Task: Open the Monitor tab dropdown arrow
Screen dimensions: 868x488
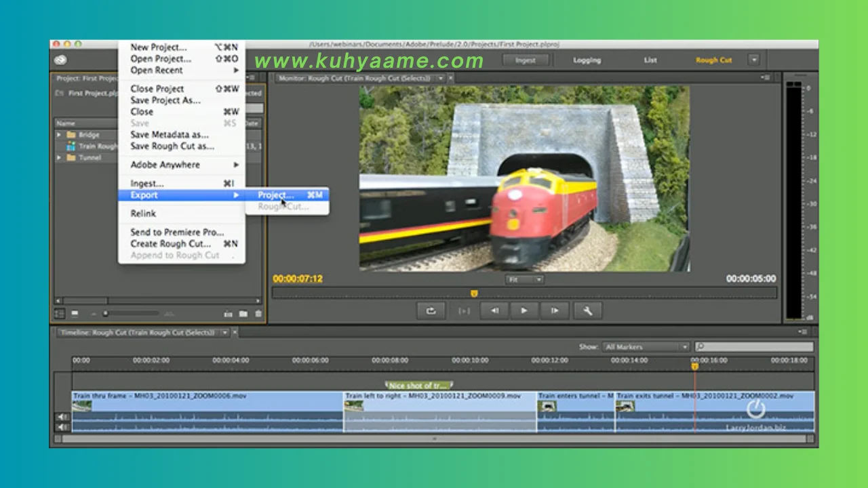Action: click(x=440, y=78)
